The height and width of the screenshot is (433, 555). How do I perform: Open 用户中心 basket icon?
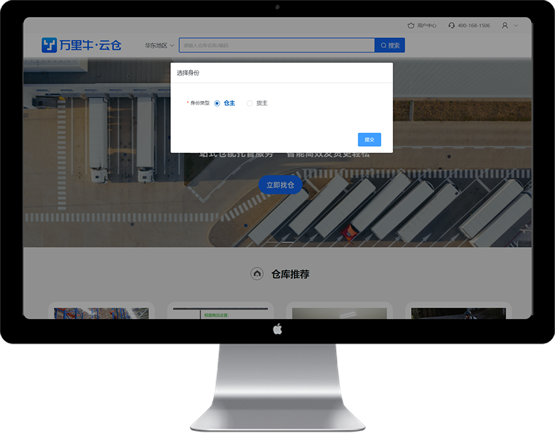pyautogui.click(x=411, y=25)
